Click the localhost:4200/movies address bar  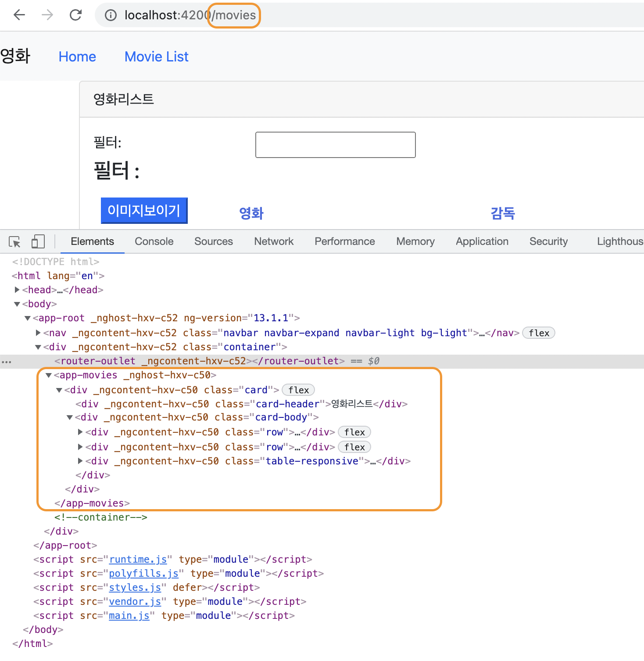click(x=369, y=15)
